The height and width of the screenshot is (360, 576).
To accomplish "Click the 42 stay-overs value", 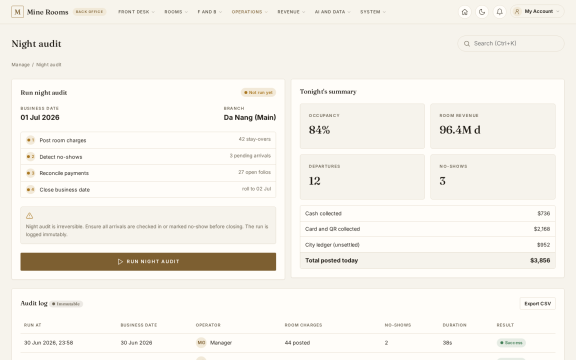I will coord(255,139).
